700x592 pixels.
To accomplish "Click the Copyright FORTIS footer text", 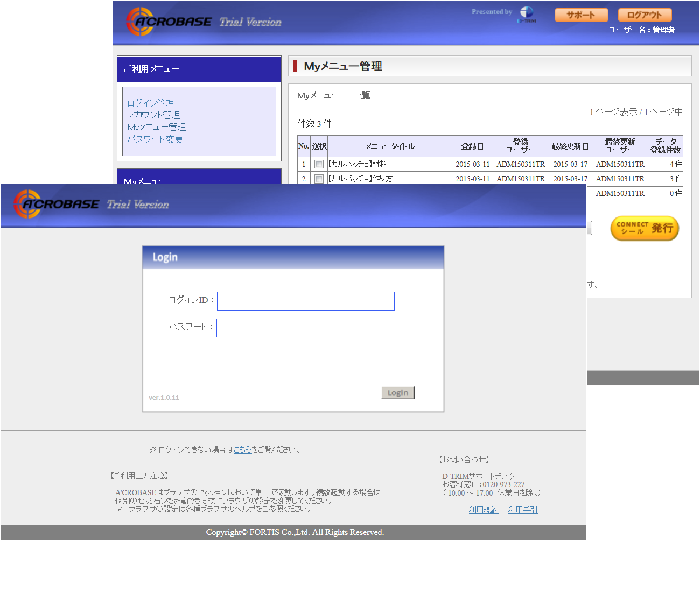I will (295, 532).
